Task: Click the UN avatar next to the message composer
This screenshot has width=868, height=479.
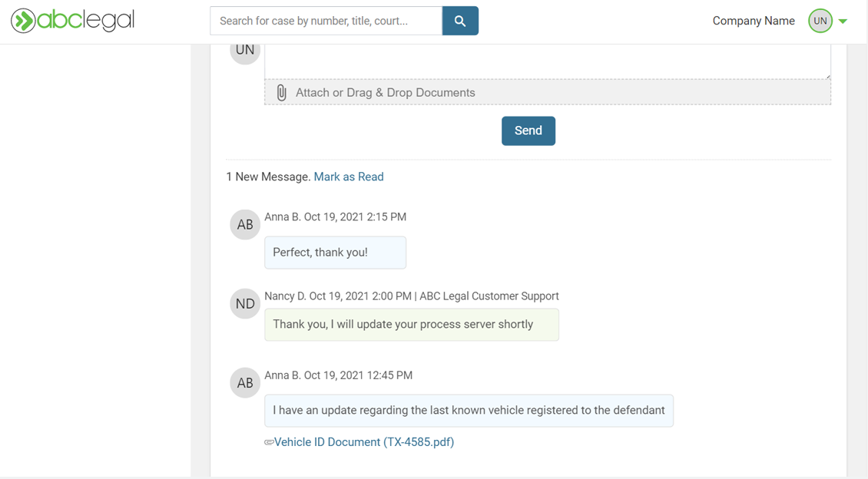Action: (x=245, y=49)
